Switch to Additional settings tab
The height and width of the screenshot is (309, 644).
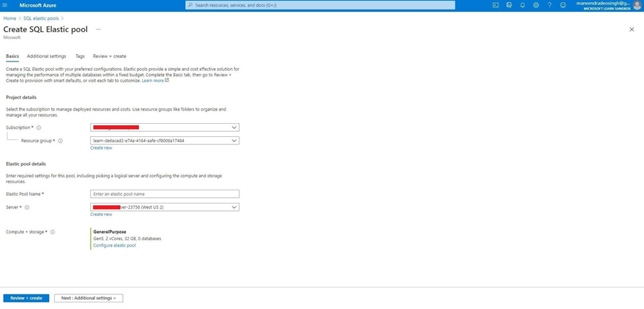pyautogui.click(x=46, y=56)
